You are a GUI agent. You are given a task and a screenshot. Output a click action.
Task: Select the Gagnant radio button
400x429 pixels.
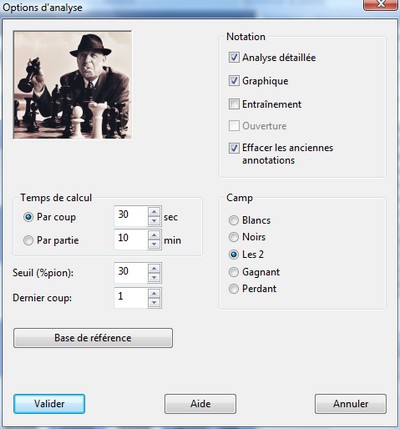pyautogui.click(x=234, y=272)
